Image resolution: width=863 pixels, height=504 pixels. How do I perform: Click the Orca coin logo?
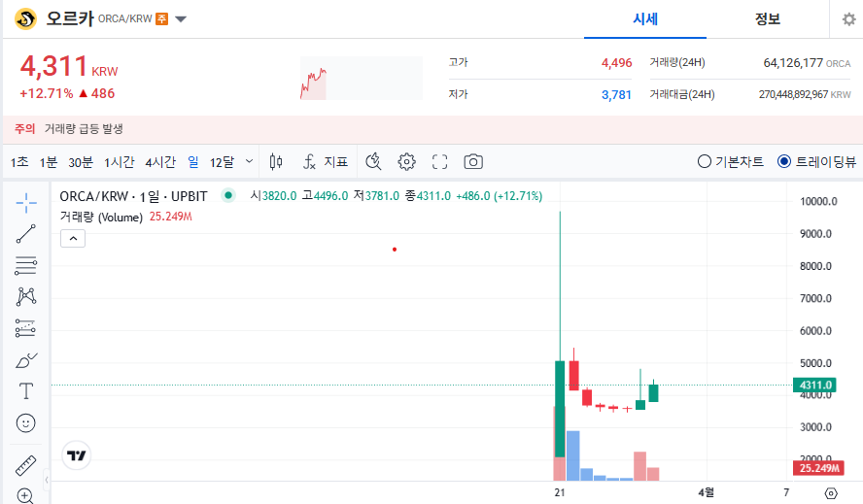pos(26,18)
